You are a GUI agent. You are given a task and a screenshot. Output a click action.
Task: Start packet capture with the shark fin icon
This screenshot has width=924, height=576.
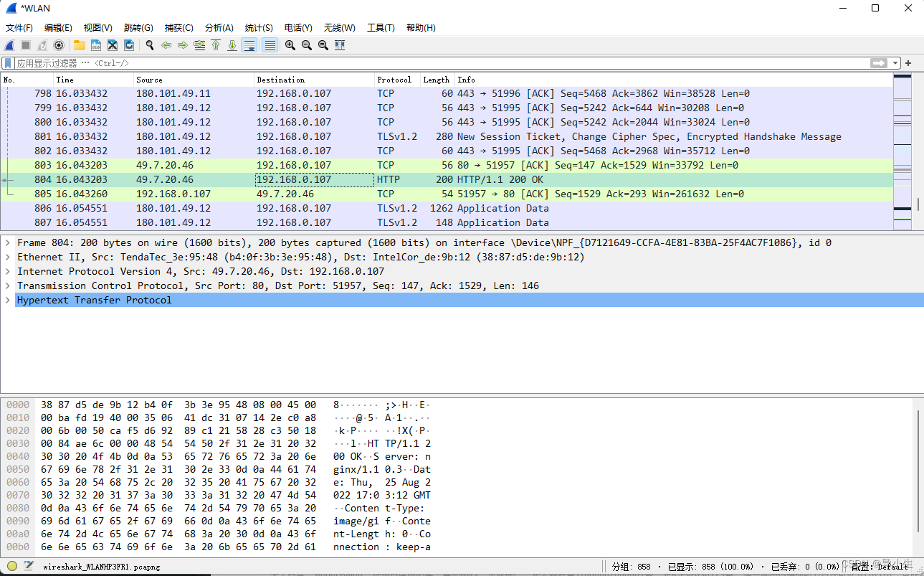[9, 45]
